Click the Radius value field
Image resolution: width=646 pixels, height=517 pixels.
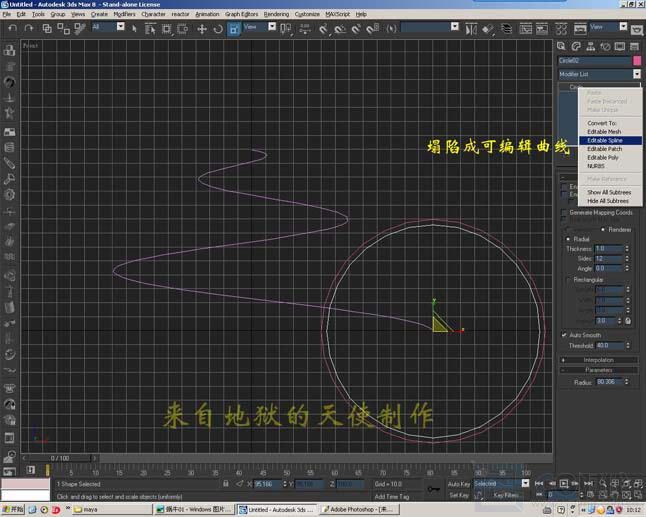609,382
